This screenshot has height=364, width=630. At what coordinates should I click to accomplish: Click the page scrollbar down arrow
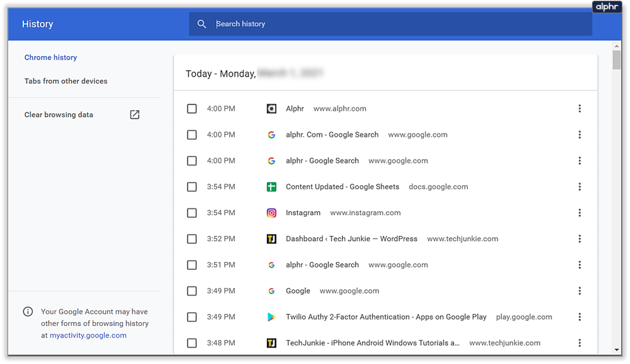[x=617, y=349]
